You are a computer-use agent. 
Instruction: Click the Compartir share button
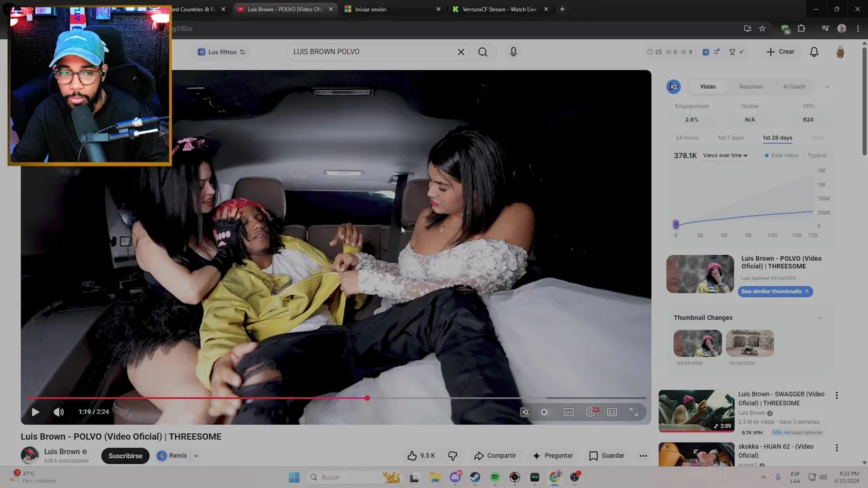tap(495, 455)
